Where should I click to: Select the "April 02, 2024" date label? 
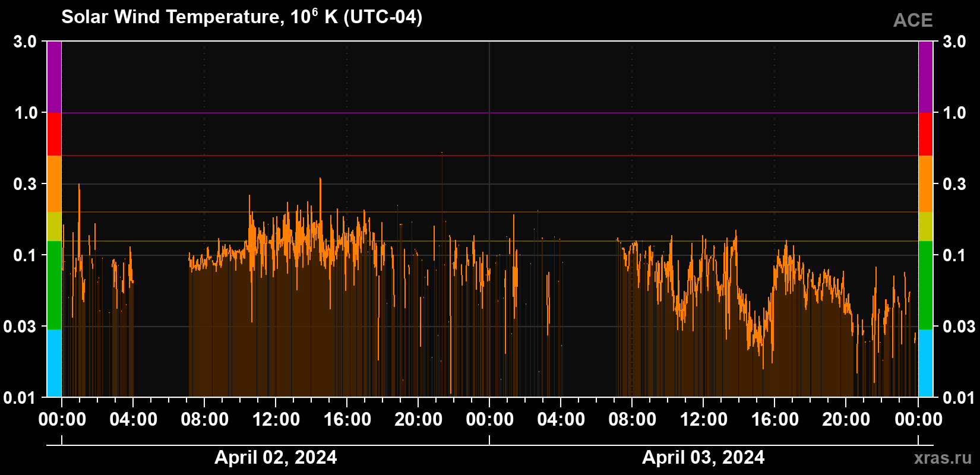click(x=276, y=457)
